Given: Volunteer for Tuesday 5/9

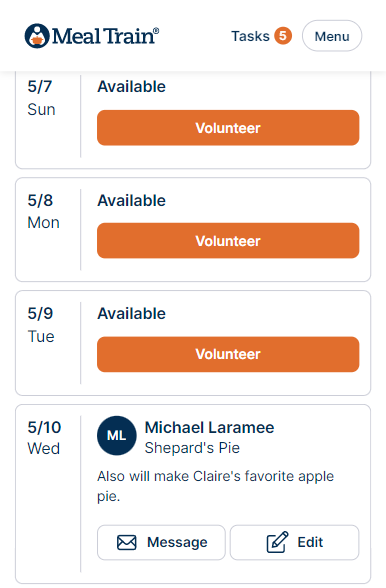Looking at the screenshot, I should click(x=228, y=354).
